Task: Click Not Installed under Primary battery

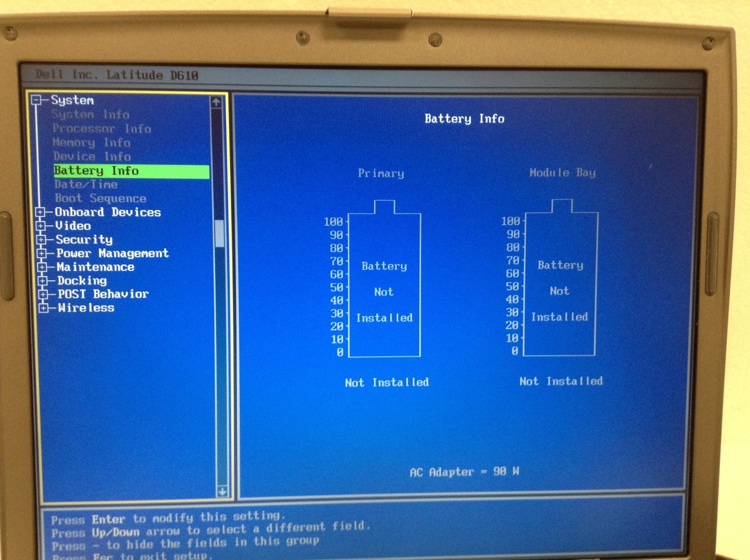Action: (387, 382)
